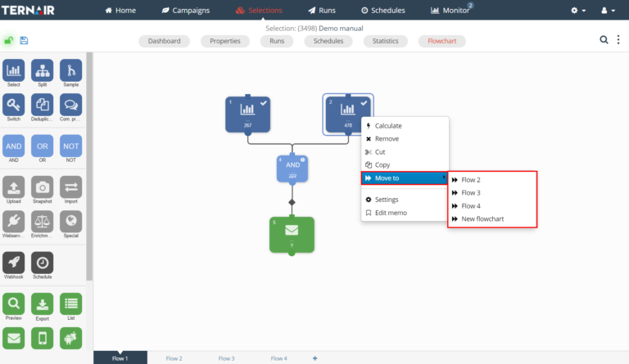Switch to the Flowchart tab

click(x=441, y=41)
